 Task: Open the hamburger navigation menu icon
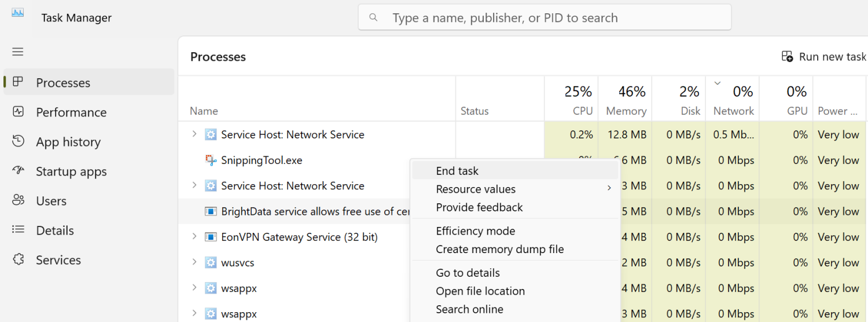coord(18,52)
